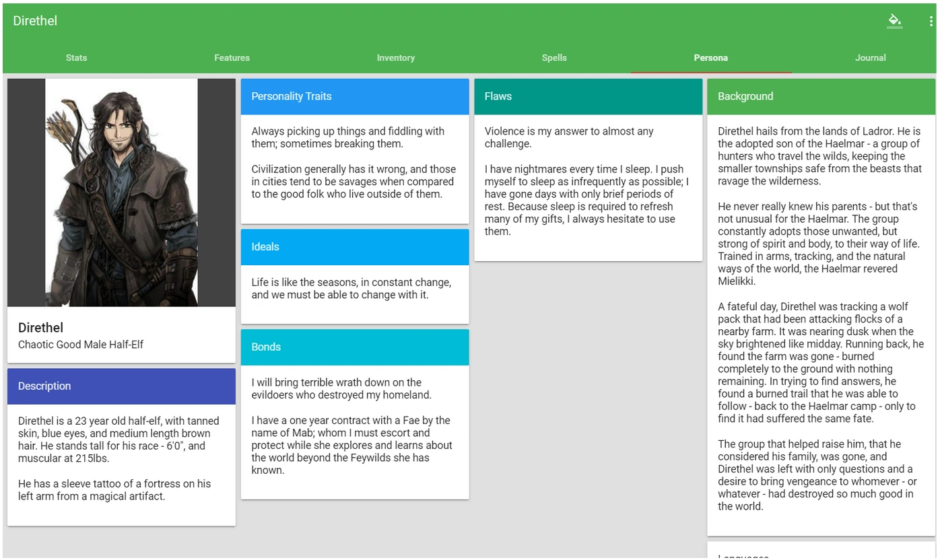Click the 'Violence is my answer' flaw

click(569, 137)
